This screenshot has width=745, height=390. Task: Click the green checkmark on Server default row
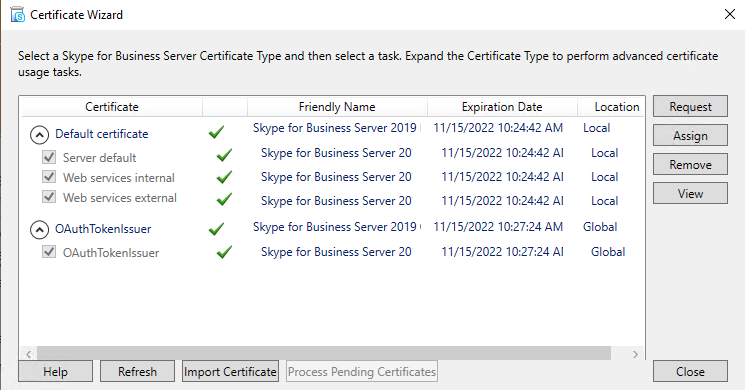click(224, 155)
